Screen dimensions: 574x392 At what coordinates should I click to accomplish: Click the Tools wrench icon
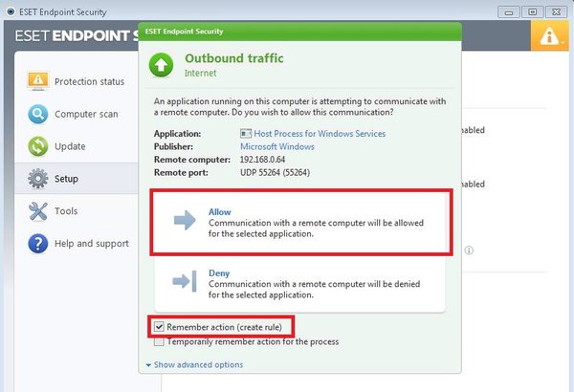point(37,211)
